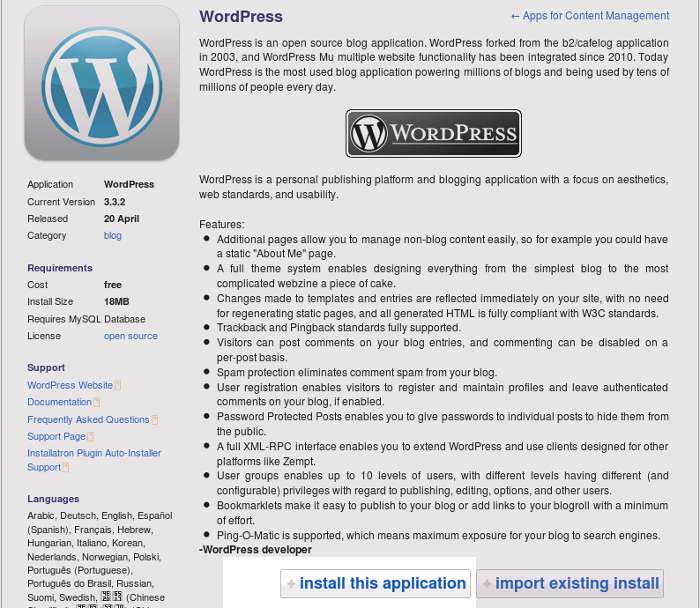The image size is (700, 608).
Task: Open the open source license link
Action: (130, 336)
